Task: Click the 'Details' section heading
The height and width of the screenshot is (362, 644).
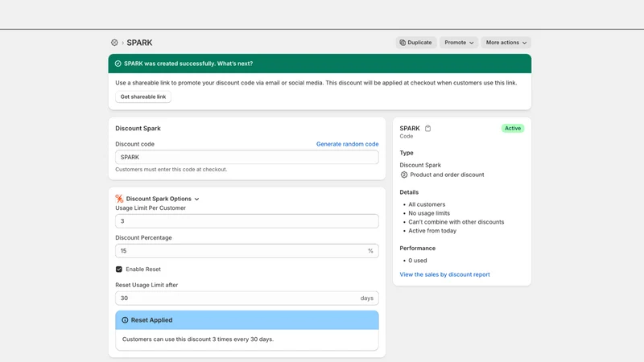Action: pyautogui.click(x=409, y=192)
